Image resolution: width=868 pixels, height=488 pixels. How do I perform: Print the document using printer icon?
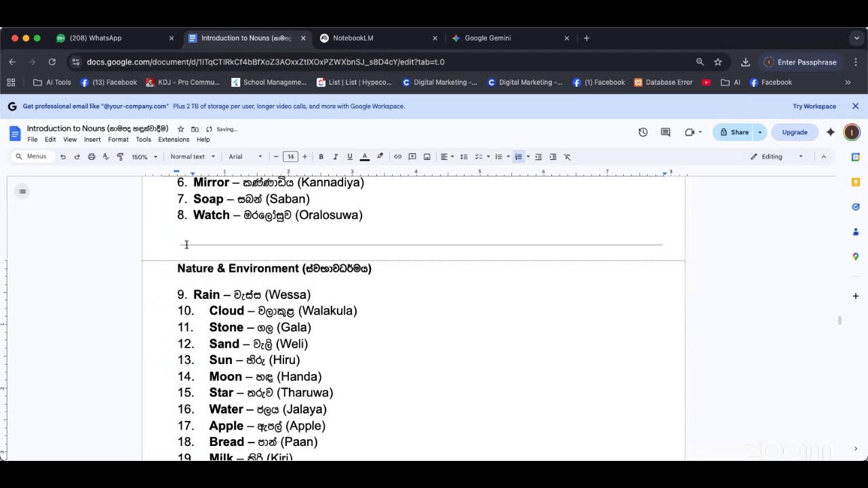pyautogui.click(x=92, y=157)
